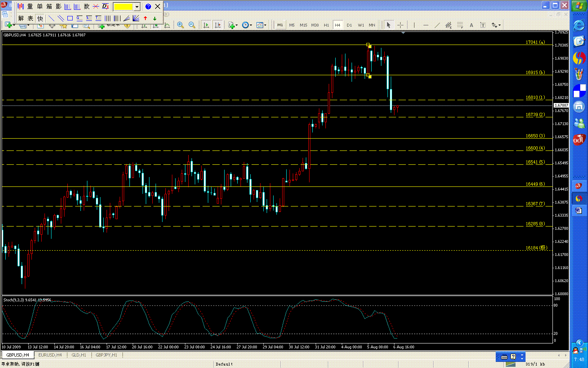The image size is (588, 368).
Task: Select the equidistant channel tool
Action: (x=448, y=25)
